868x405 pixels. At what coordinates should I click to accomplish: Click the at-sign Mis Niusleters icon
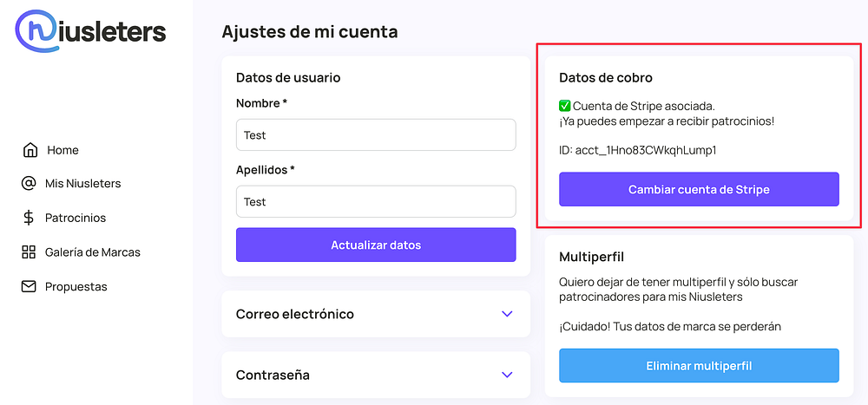pos(30,184)
